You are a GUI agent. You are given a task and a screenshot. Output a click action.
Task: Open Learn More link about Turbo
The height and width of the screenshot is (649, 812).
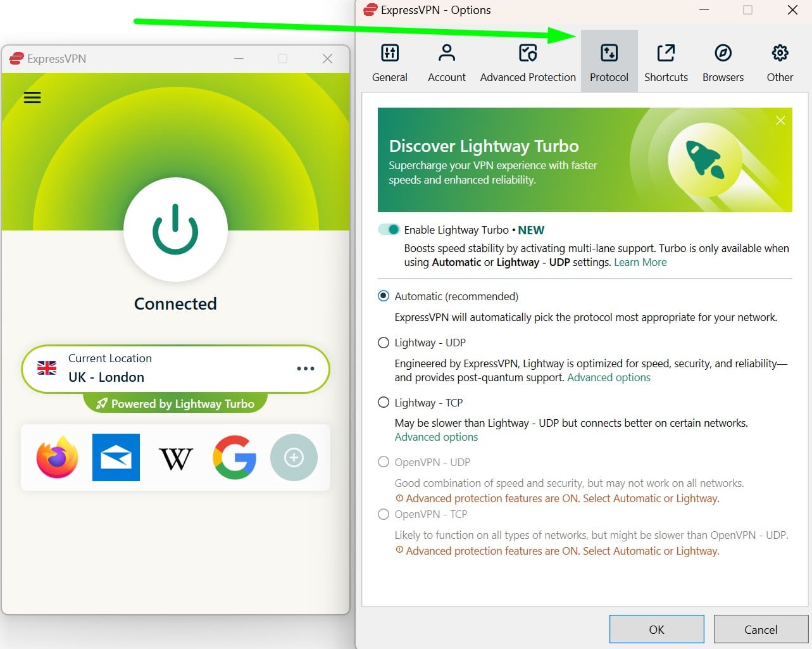640,262
